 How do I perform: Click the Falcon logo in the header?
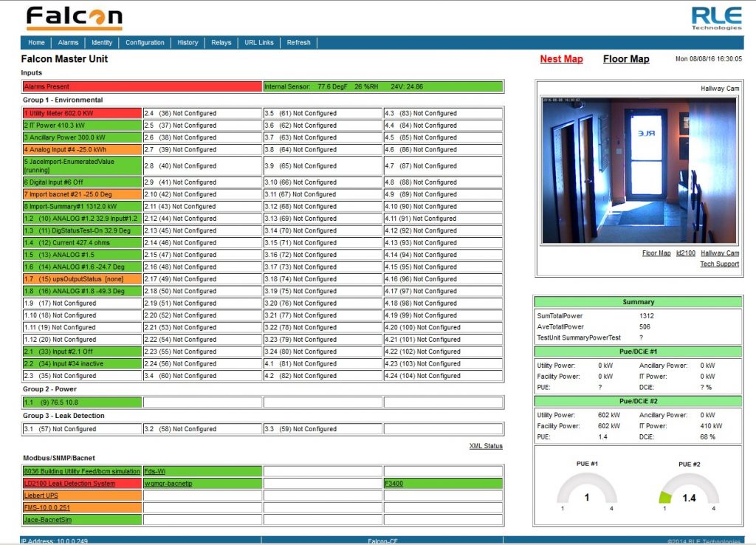click(x=74, y=17)
